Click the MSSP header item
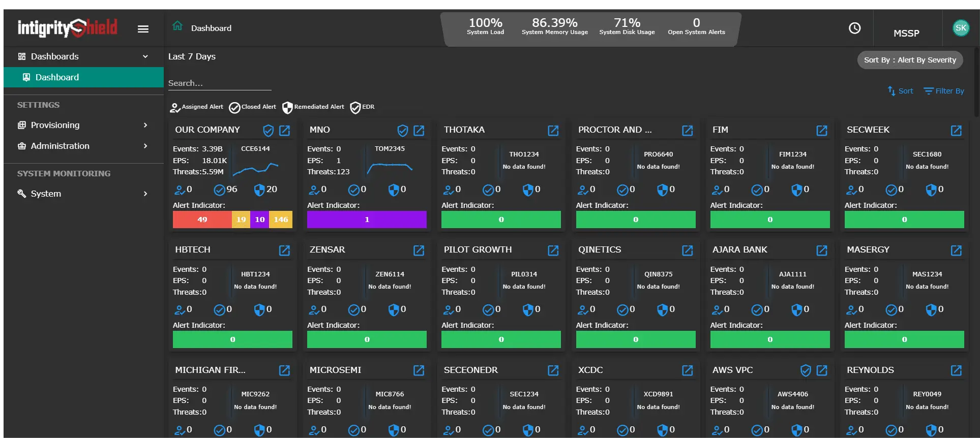The width and height of the screenshot is (980, 438). click(906, 33)
